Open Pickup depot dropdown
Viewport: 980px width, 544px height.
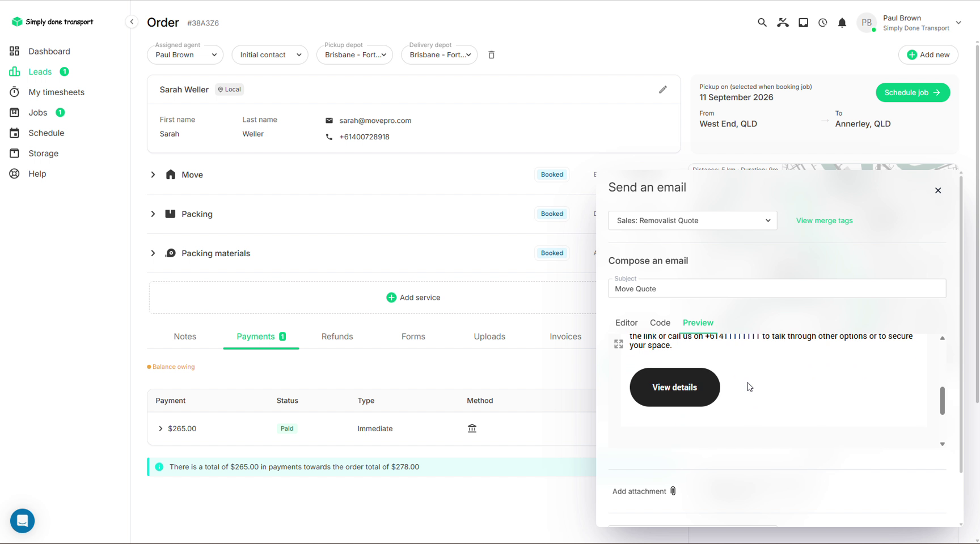click(x=354, y=55)
